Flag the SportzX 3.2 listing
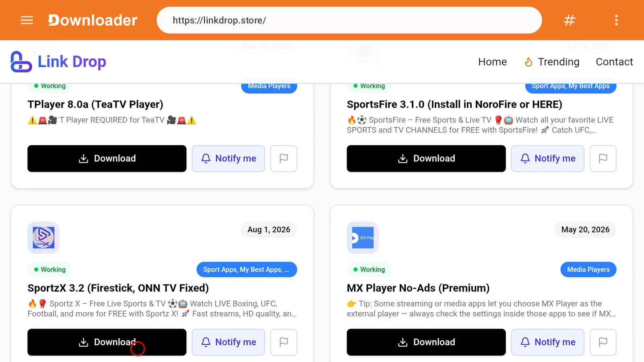Image resolution: width=644 pixels, height=362 pixels. click(284, 342)
